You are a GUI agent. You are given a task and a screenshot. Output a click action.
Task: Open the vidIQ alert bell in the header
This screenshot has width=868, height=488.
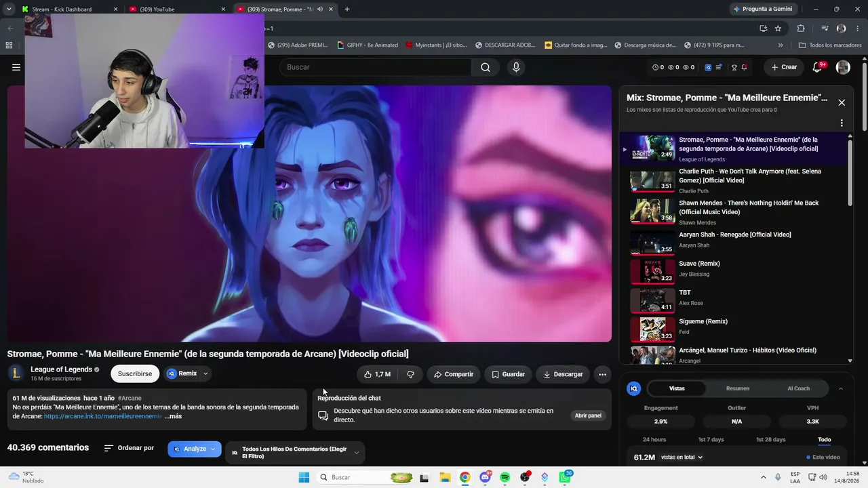tap(744, 67)
